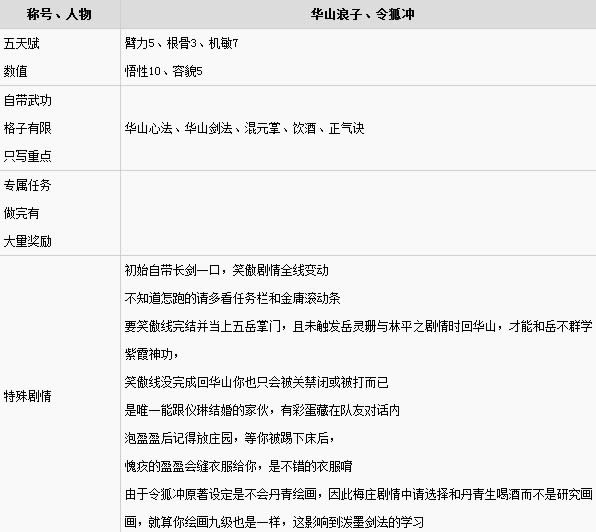596x532 pixels.
Task: Click the line starting with 泡盈盈后
Action: tap(230, 438)
